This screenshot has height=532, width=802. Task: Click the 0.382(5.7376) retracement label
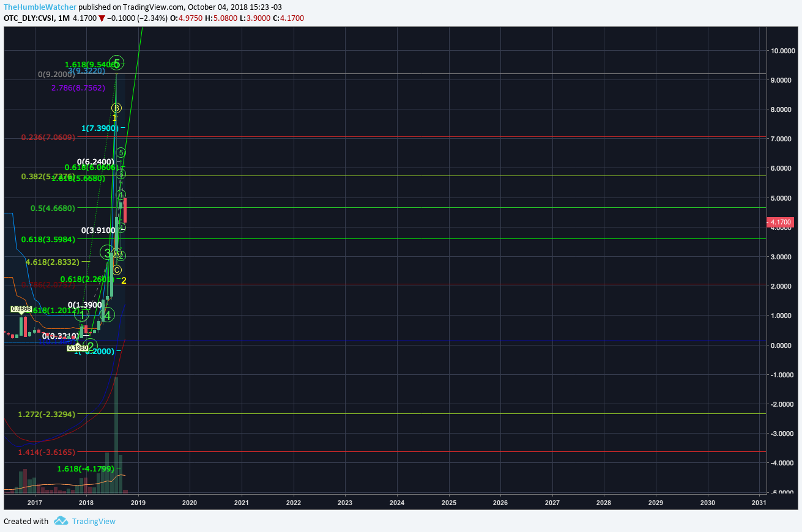[x=48, y=176]
